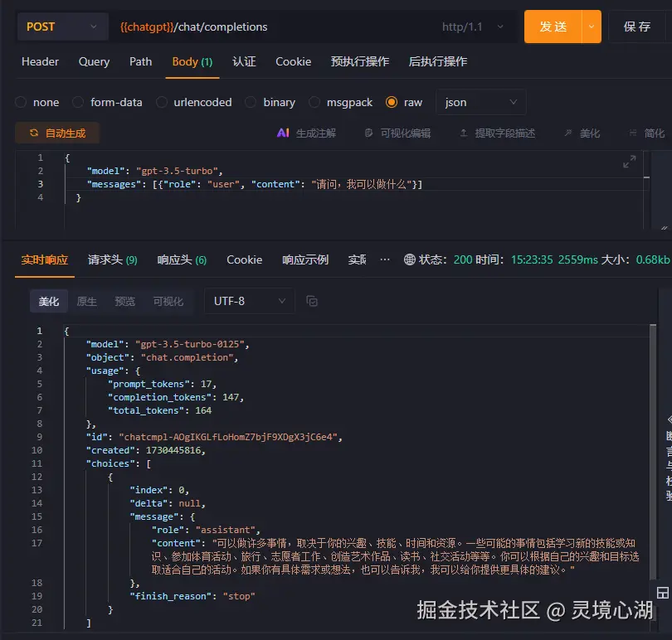Open the 后执行操作 tab
Viewport: 672px width, 640px height.
coord(438,61)
